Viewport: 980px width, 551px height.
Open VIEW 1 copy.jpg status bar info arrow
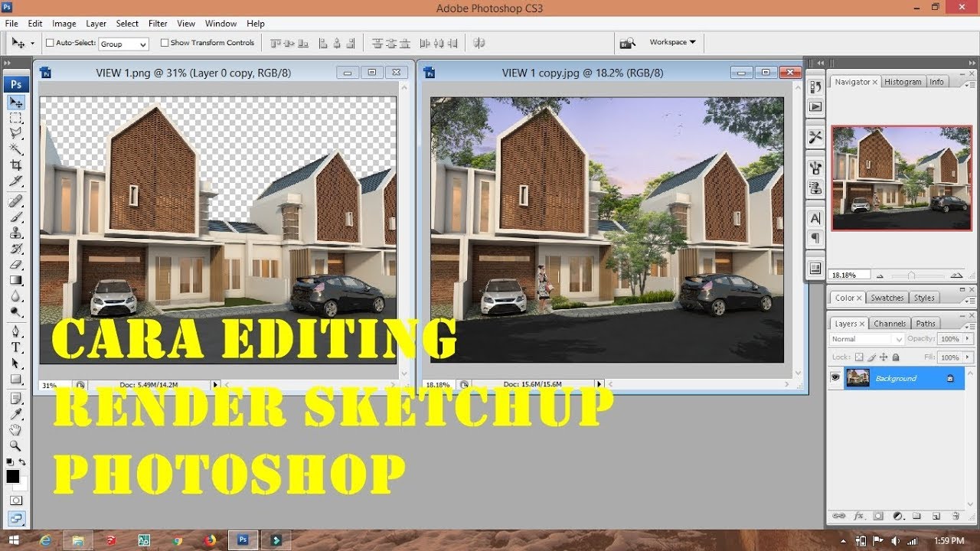point(599,385)
